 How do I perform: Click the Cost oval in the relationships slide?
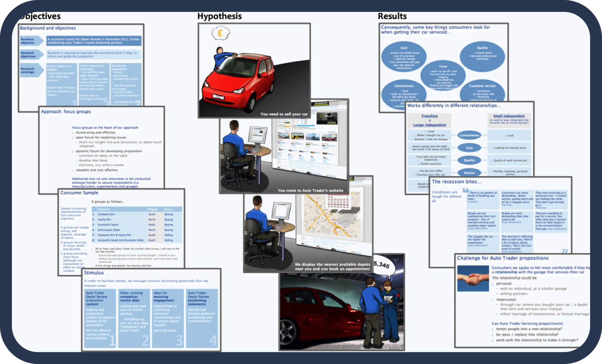[x=469, y=148]
